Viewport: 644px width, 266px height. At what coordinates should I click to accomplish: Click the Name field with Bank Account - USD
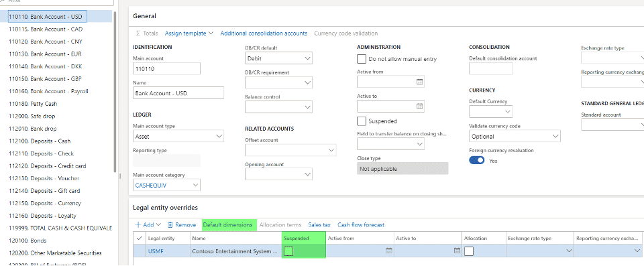tap(178, 93)
